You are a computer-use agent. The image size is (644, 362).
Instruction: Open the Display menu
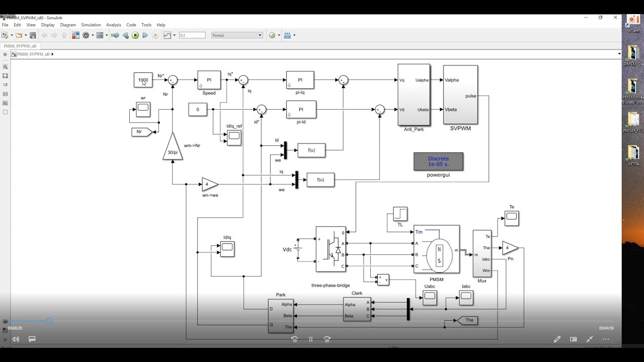pyautogui.click(x=48, y=25)
